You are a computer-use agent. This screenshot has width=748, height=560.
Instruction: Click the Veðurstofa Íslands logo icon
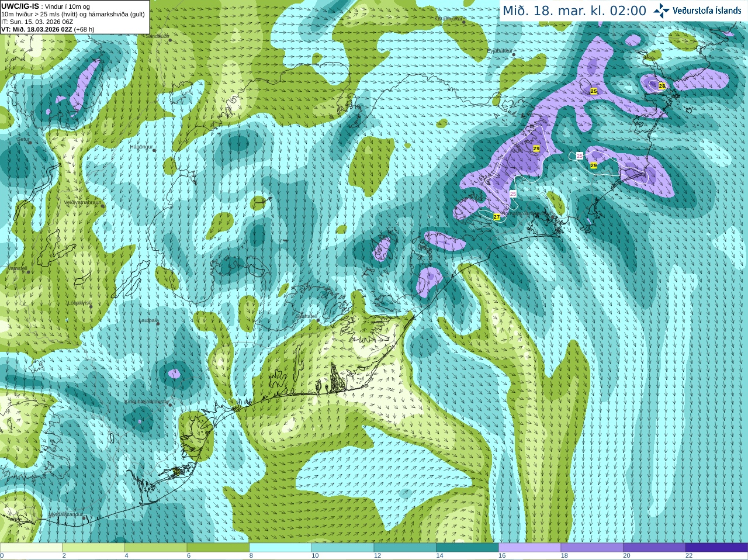[662, 11]
